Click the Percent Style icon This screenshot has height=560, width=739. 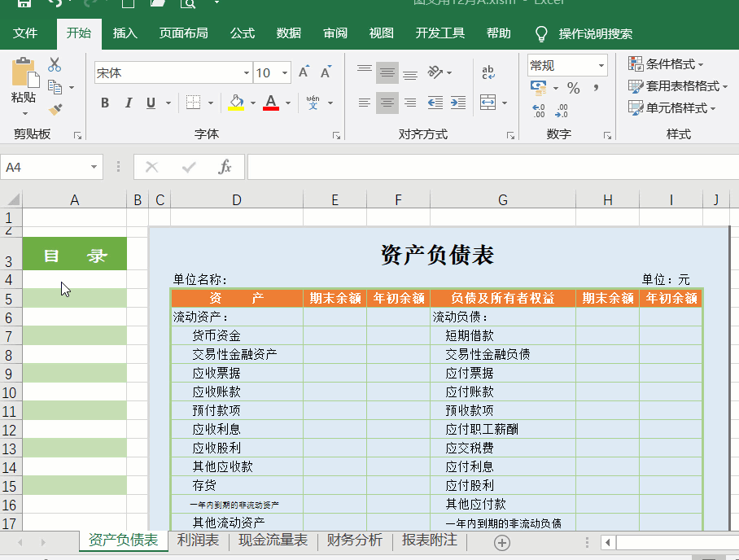click(573, 88)
